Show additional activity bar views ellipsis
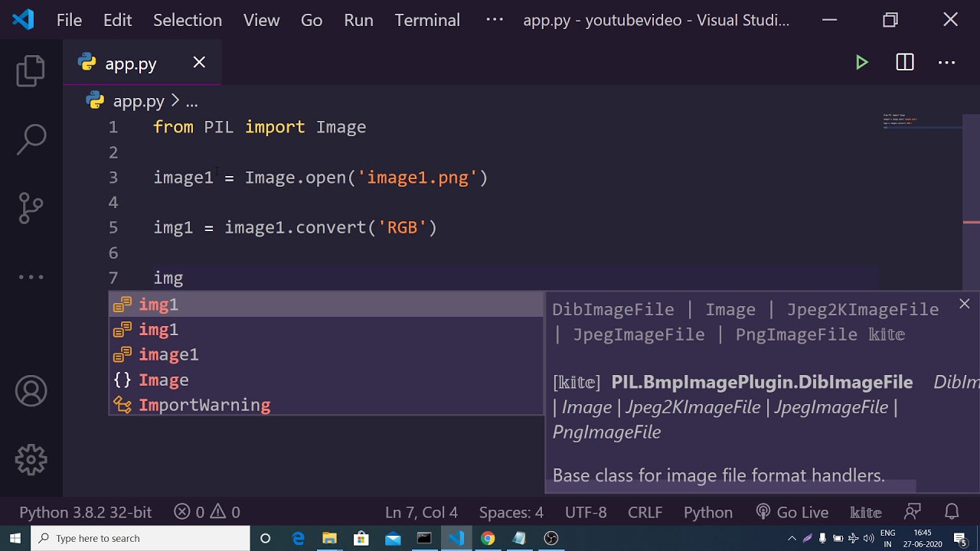 [31, 277]
